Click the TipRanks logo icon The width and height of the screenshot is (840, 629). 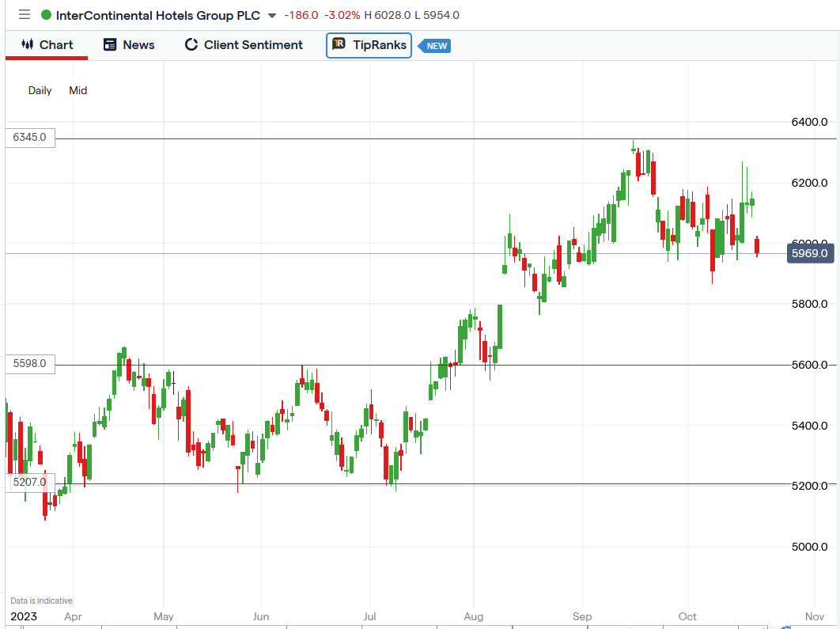339,44
